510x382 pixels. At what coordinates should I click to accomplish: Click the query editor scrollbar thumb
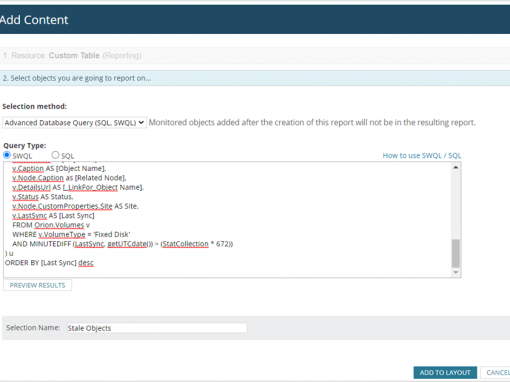456,253
